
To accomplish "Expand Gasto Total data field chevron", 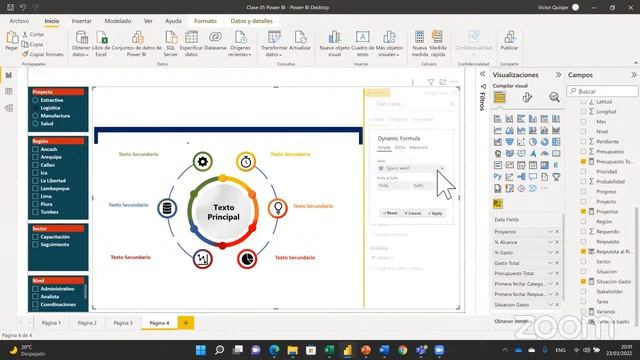I will (x=550, y=263).
